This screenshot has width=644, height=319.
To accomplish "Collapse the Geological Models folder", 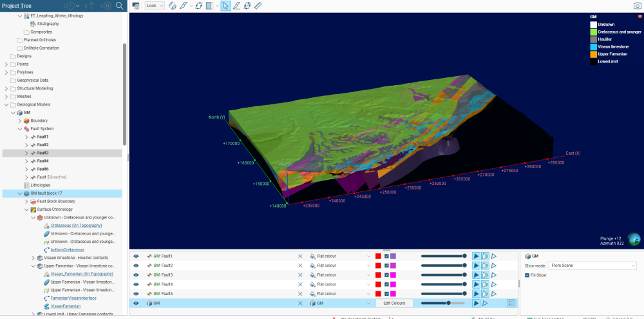I will tap(6, 104).
